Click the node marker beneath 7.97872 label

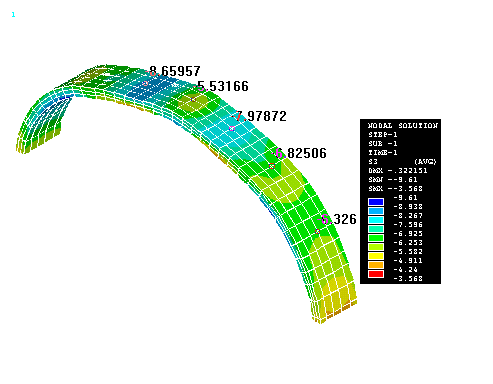pos(232,129)
